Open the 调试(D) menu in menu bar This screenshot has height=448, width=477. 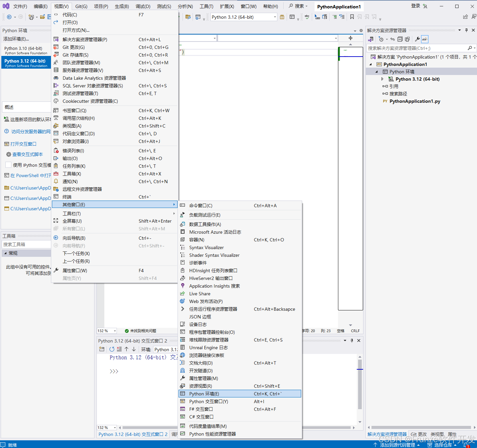(143, 6)
